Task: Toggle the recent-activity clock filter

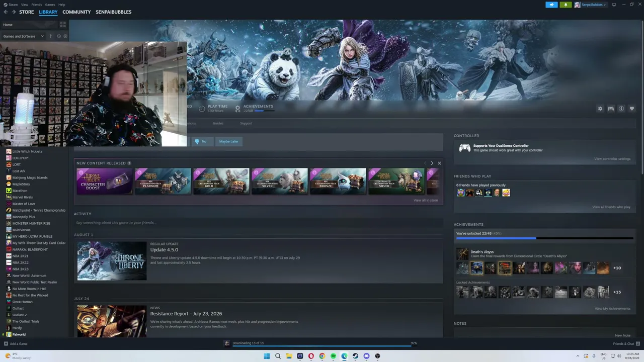Action: pos(59,36)
